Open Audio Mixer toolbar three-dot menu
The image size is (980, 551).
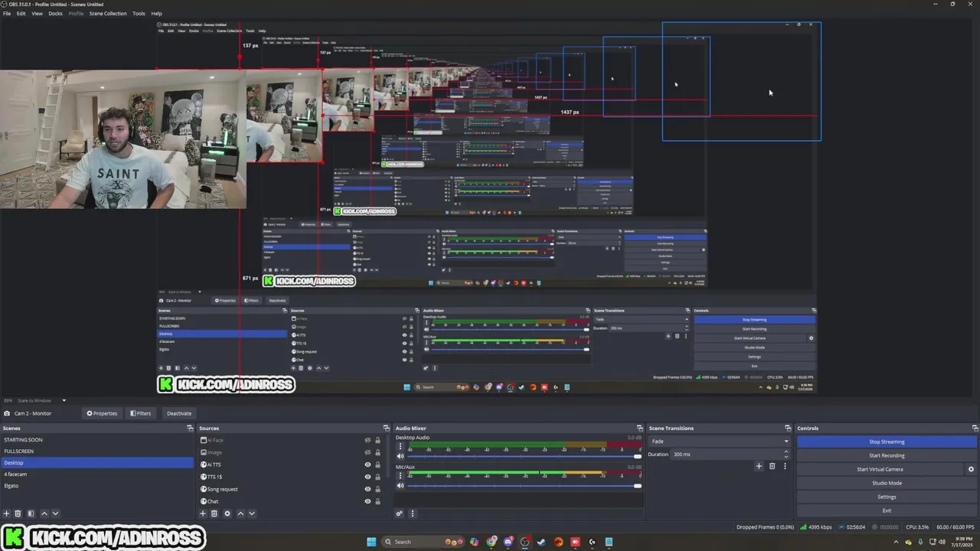412,514
